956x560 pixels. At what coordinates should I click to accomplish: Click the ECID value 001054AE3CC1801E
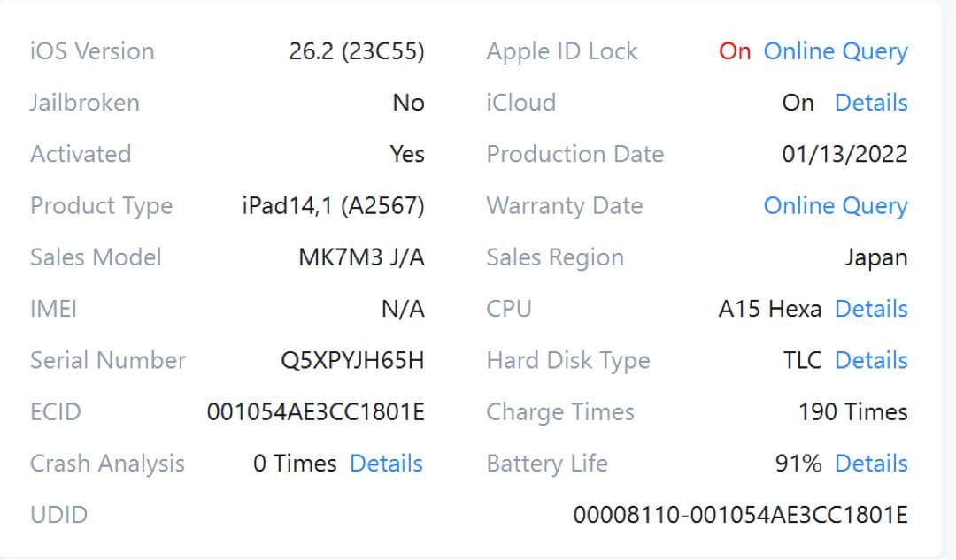tap(312, 411)
